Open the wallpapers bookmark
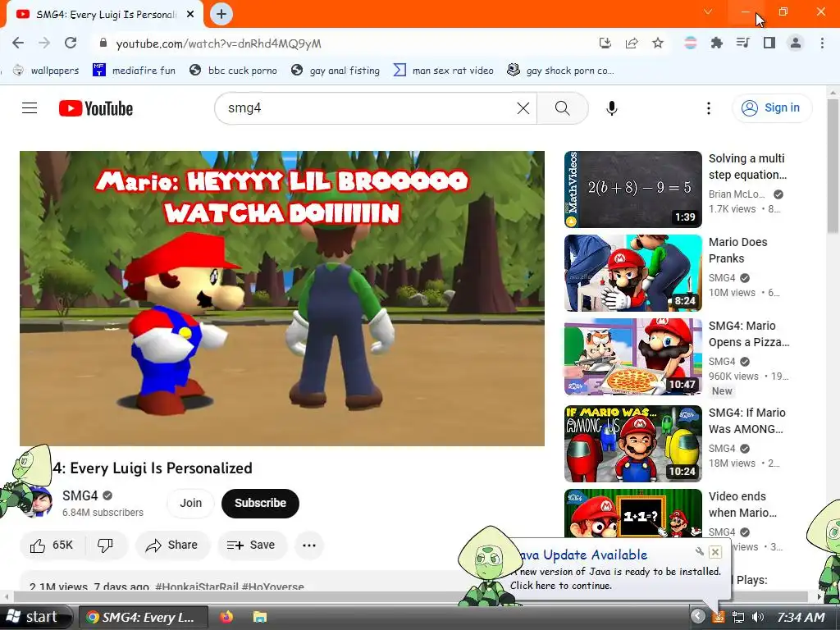 46,71
